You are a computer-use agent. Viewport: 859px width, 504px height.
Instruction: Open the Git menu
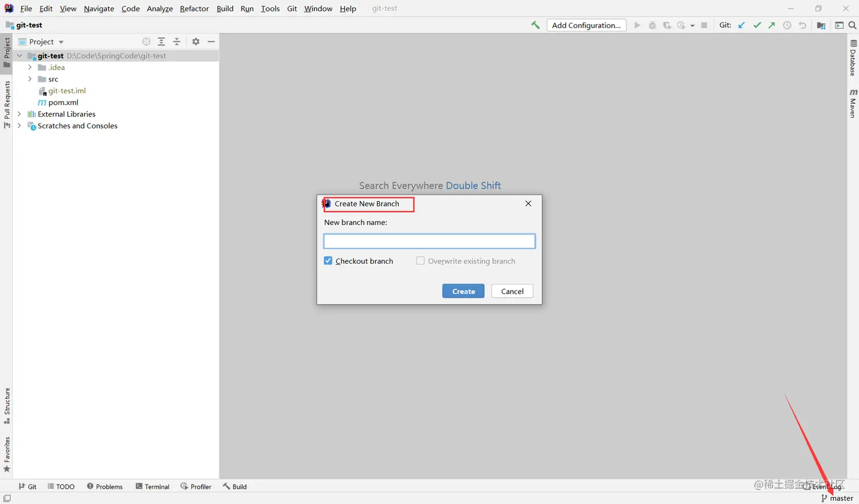[292, 9]
